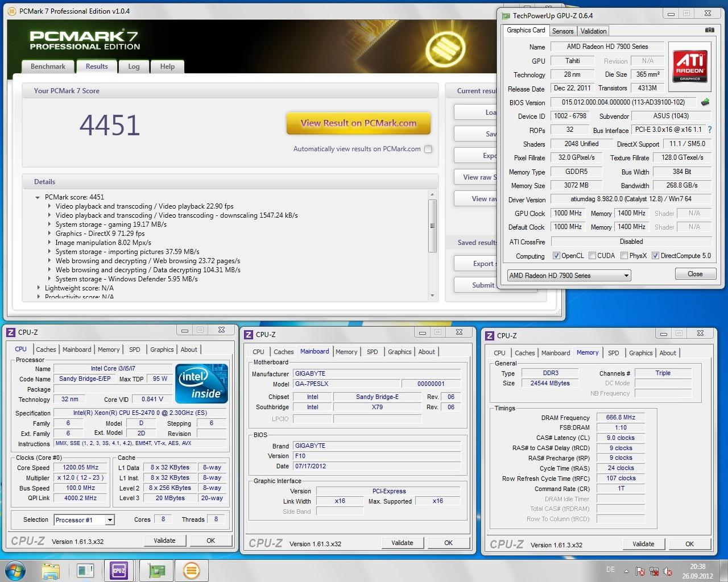Open the AMD Radeon HD 7900 Series dropdown

tap(569, 276)
